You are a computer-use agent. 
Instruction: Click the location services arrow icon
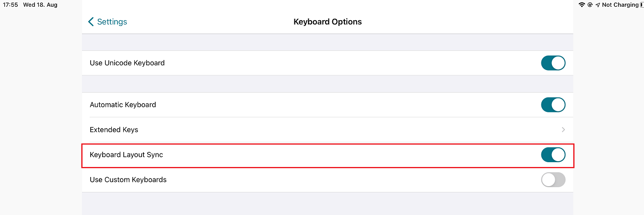tap(597, 5)
